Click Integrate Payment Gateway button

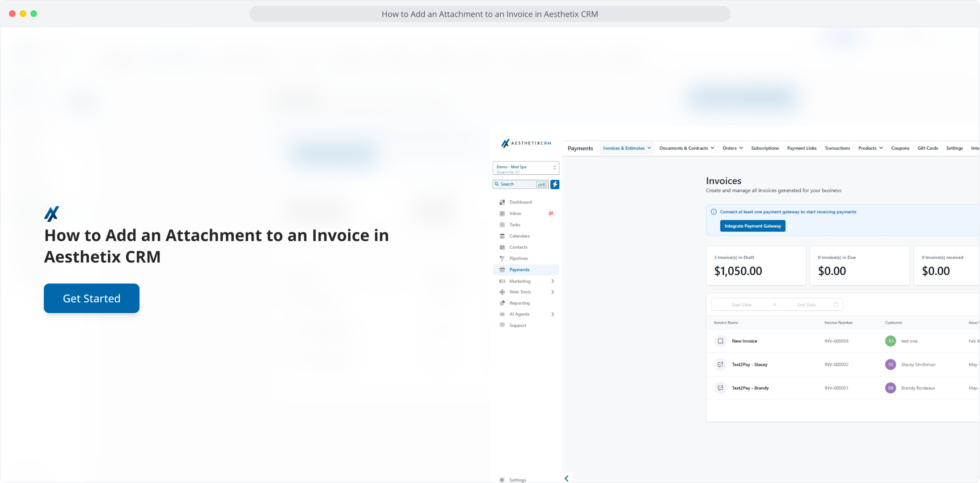pyautogui.click(x=752, y=226)
